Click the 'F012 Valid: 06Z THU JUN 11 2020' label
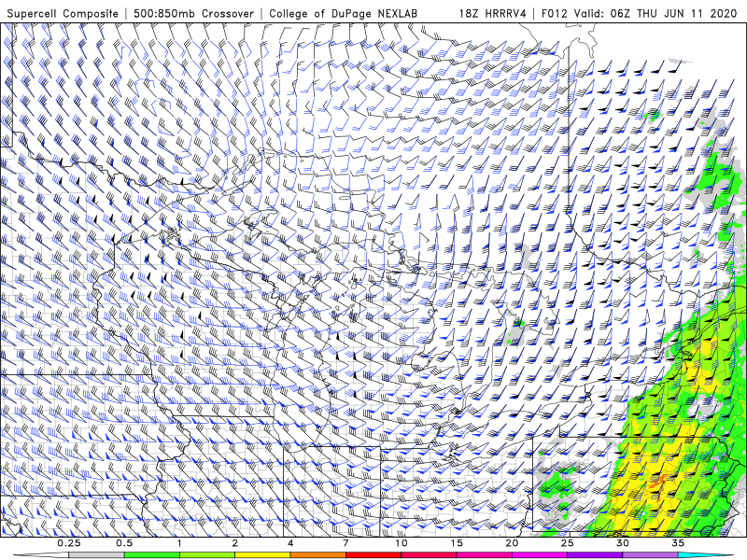The width and height of the screenshot is (747, 560). click(639, 14)
